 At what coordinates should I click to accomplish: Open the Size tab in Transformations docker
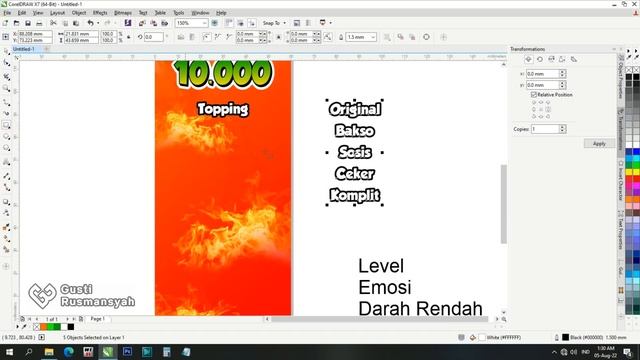[x=562, y=59]
